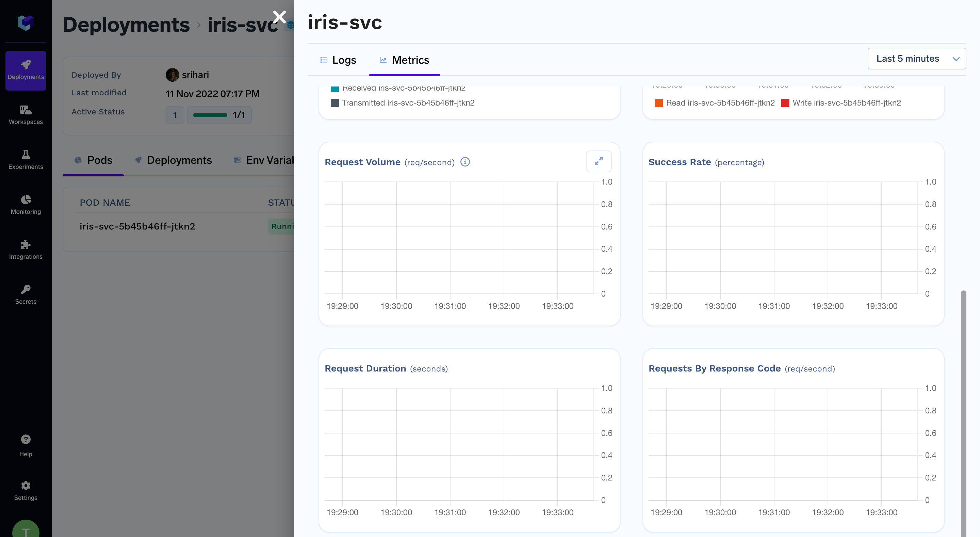Open Settings gear in sidebar
The width and height of the screenshot is (980, 537).
[26, 491]
